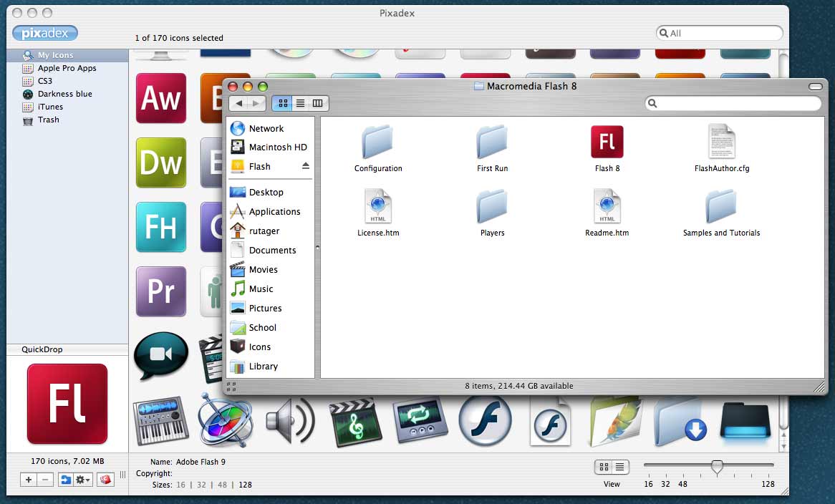Select the clapperboard with treble clef icon
This screenshot has height=504, width=835.
coord(355,422)
